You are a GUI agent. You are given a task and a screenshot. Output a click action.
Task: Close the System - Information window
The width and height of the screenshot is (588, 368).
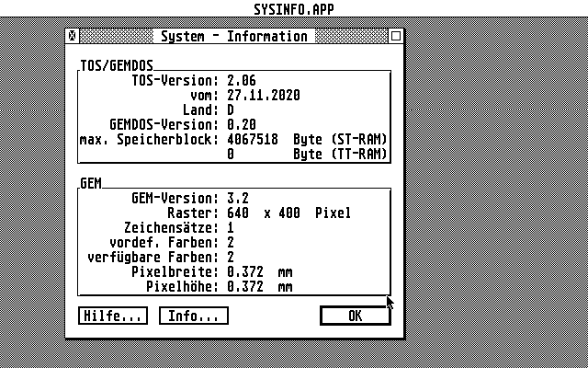click(x=73, y=36)
